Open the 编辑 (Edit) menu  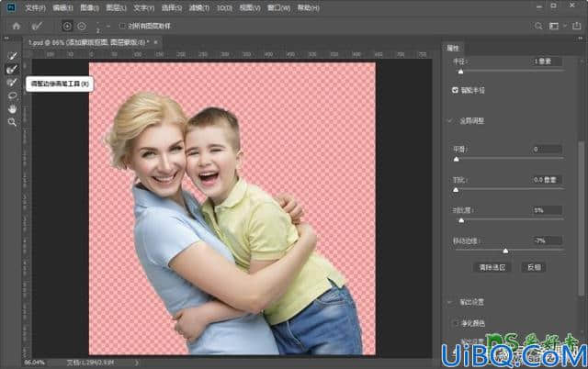tap(62, 7)
